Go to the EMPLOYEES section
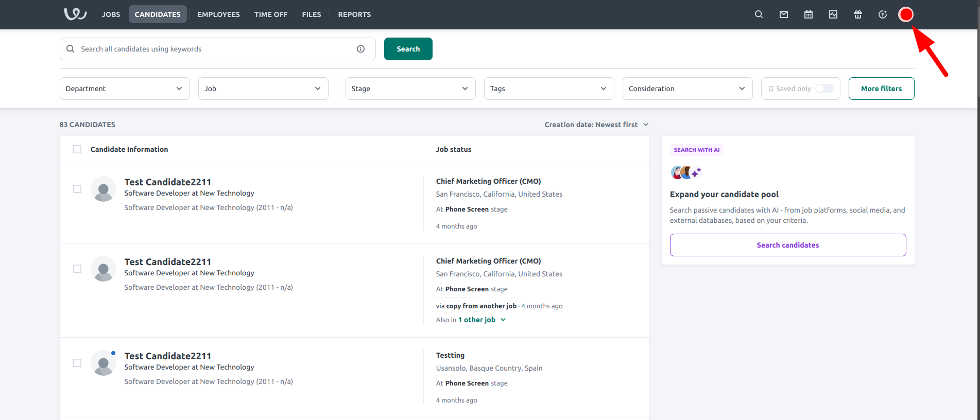The height and width of the screenshot is (420, 980). tap(218, 14)
